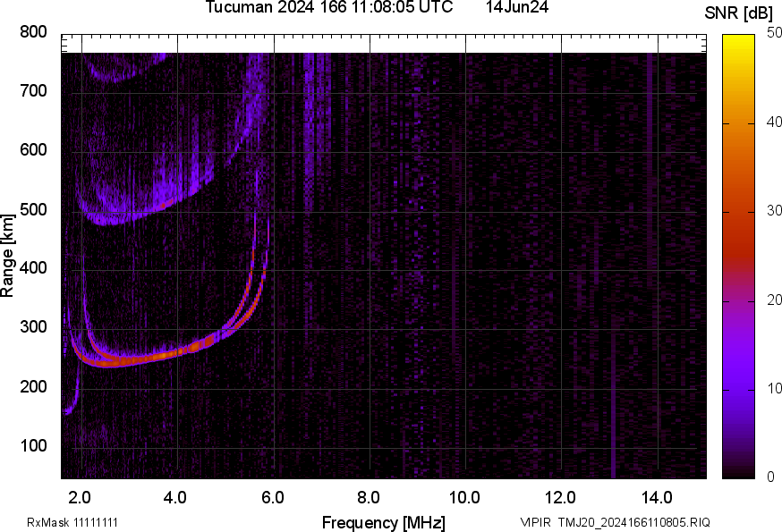Click the 12.0 frequency tick label
The height and width of the screenshot is (532, 782).
pos(560,498)
